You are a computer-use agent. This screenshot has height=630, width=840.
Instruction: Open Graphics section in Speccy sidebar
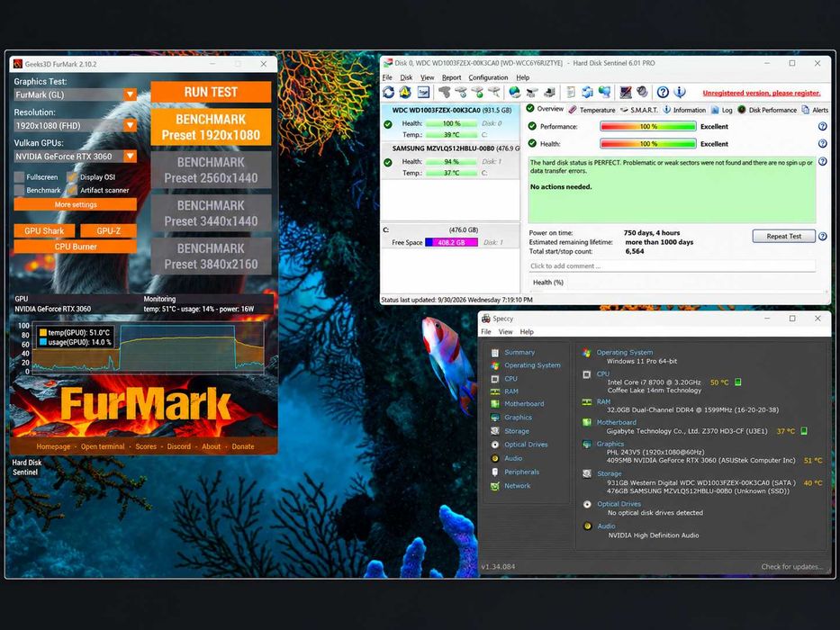518,418
